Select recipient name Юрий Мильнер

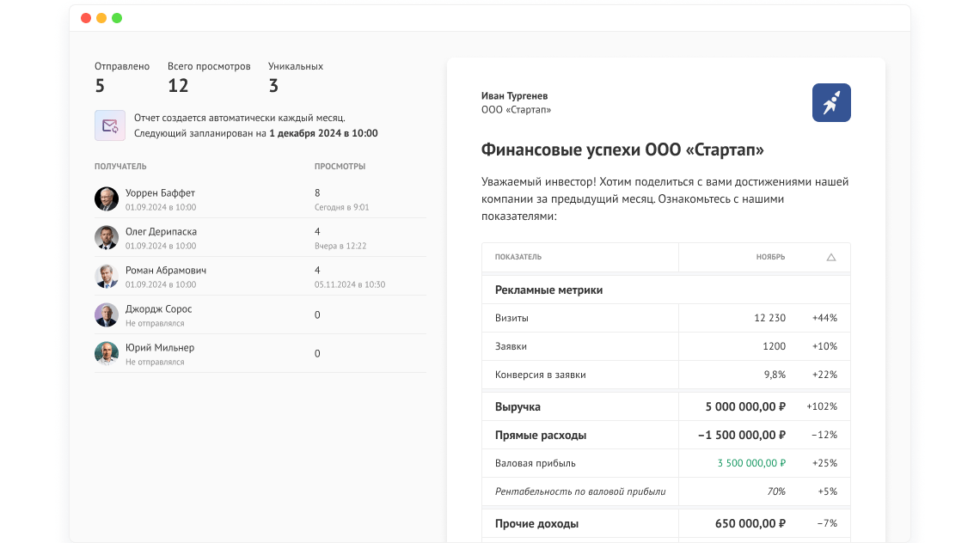[160, 348]
